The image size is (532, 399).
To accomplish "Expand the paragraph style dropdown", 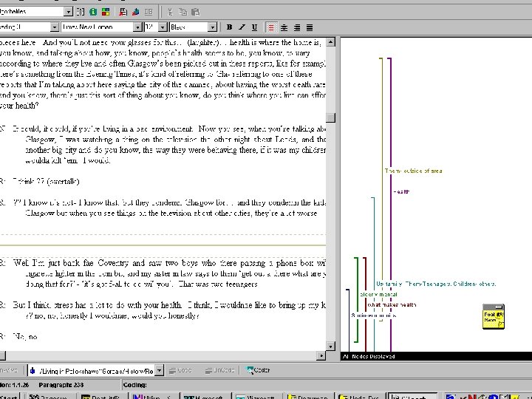I will point(54,27).
